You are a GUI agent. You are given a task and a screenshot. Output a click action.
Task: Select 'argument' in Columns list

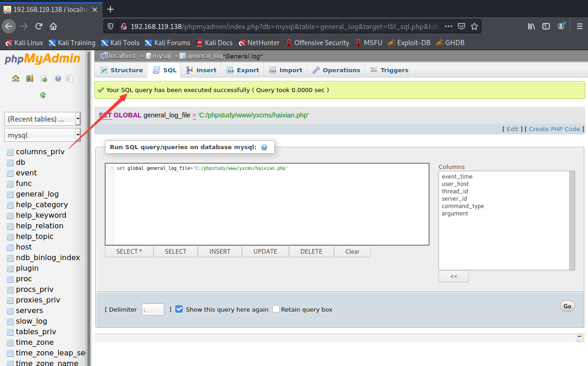coord(455,213)
